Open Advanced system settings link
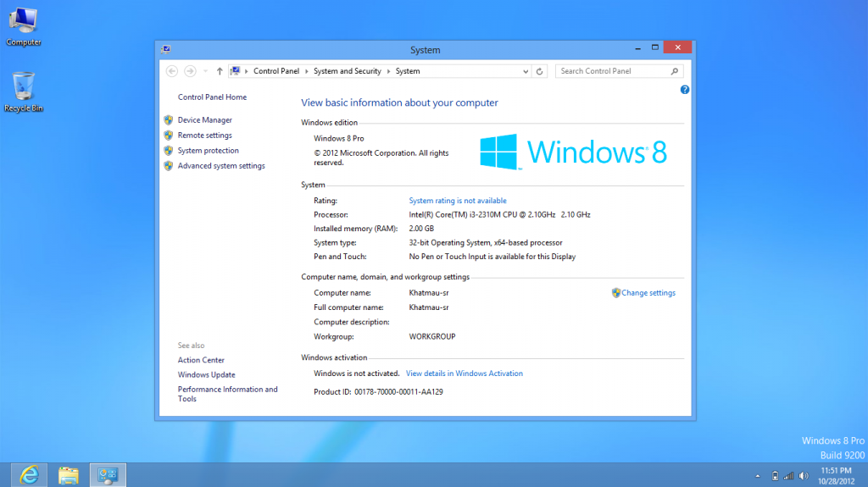 [221, 165]
